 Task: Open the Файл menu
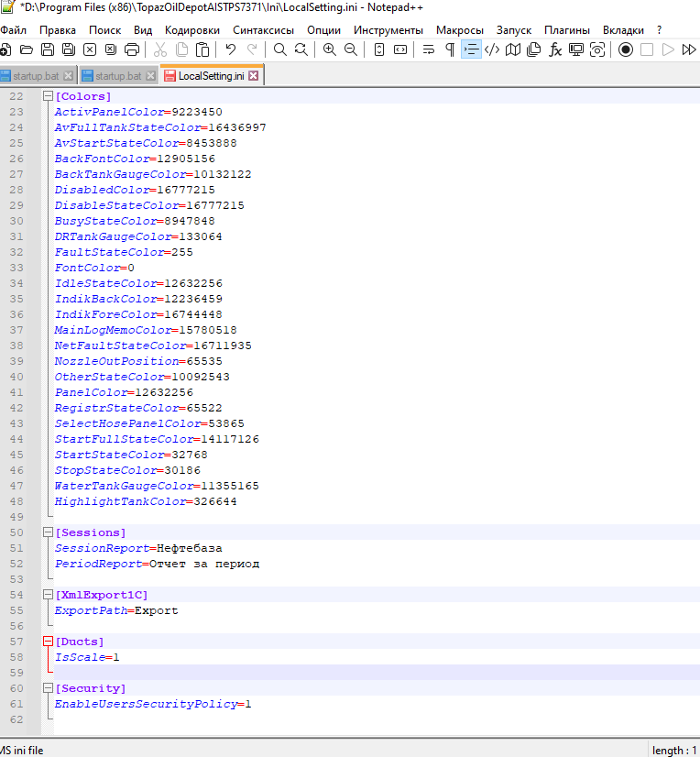[13, 30]
